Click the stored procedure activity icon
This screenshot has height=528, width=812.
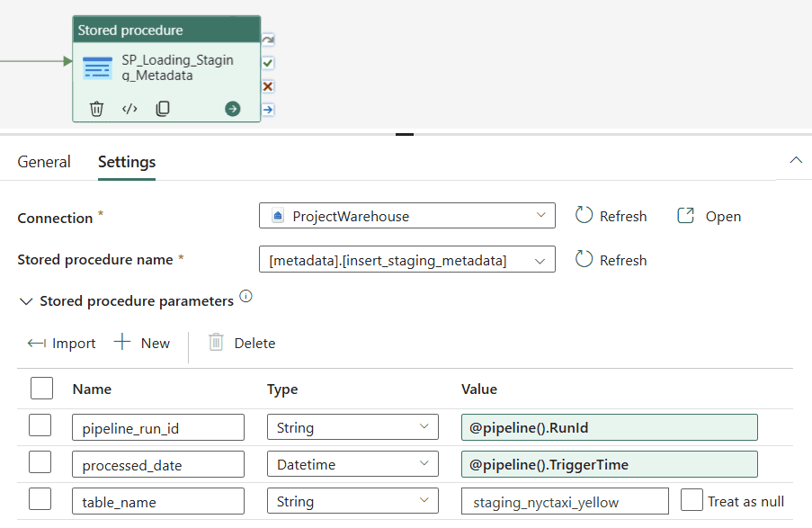coord(97,67)
